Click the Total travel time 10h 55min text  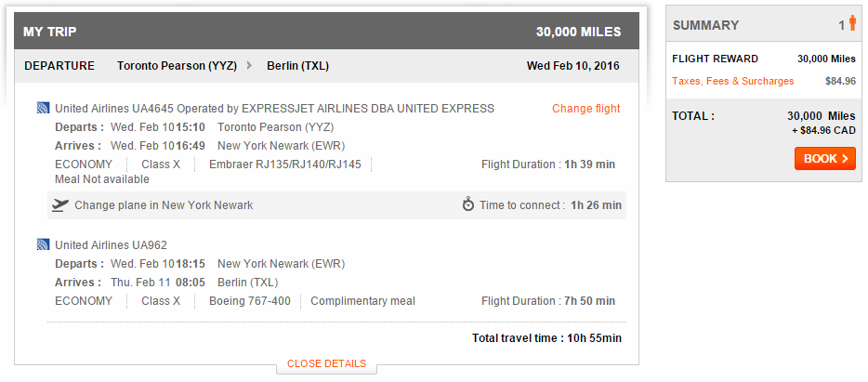coord(546,337)
